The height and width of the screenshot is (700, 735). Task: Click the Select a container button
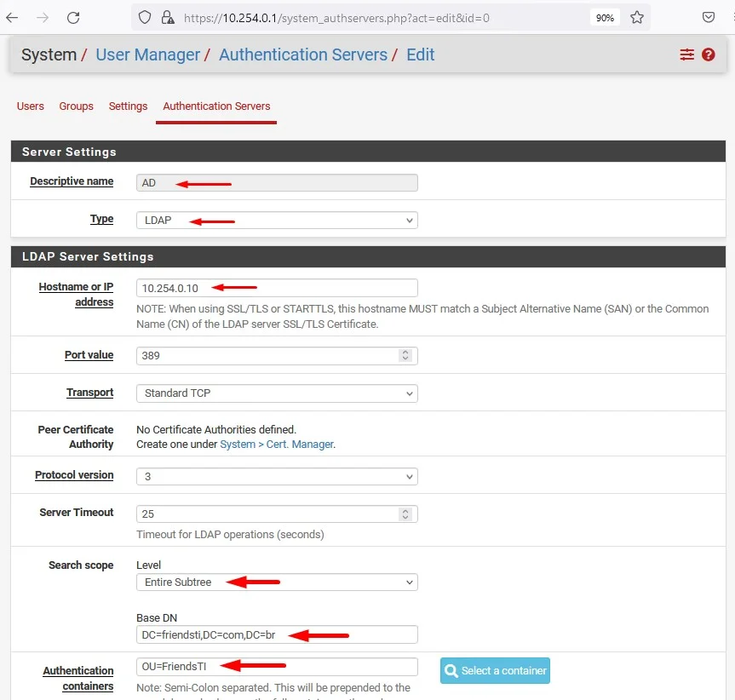click(x=495, y=670)
